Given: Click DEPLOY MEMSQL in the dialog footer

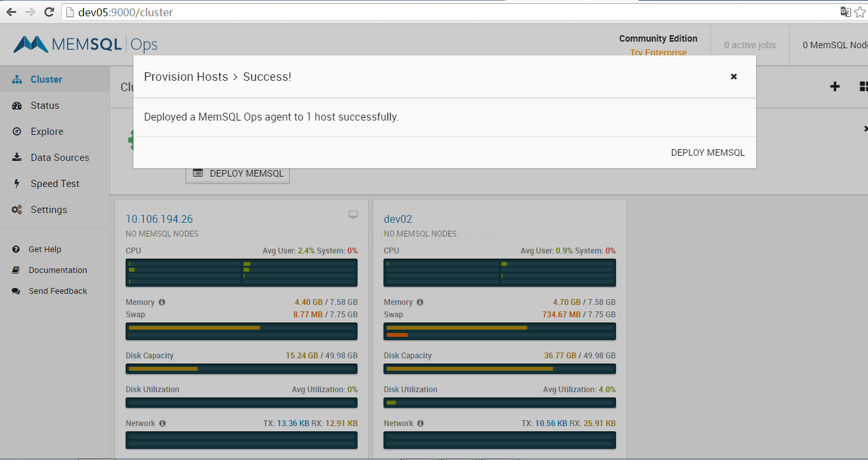Looking at the screenshot, I should [708, 152].
